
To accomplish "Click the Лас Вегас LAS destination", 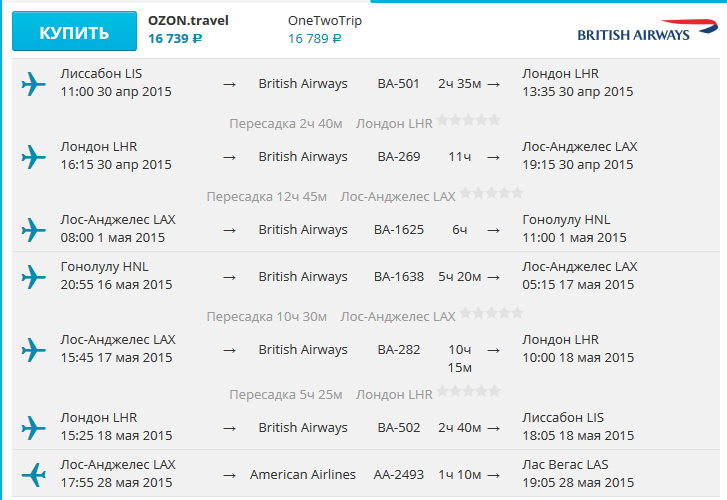I will 565,465.
